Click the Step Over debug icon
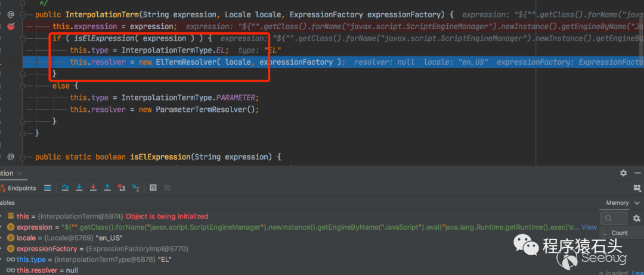 coord(66,188)
